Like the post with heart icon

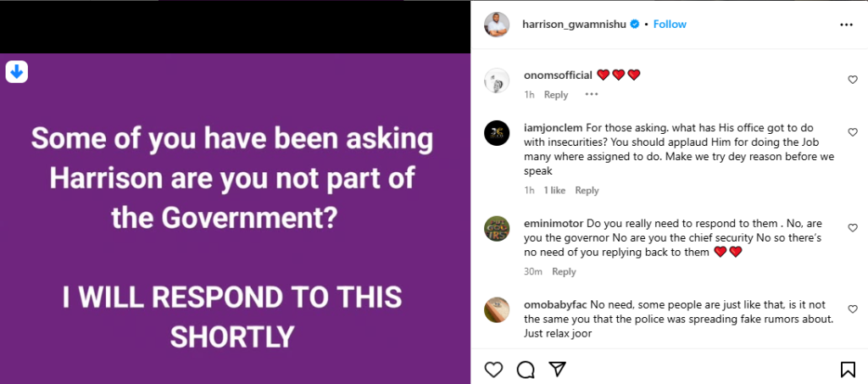[493, 369]
